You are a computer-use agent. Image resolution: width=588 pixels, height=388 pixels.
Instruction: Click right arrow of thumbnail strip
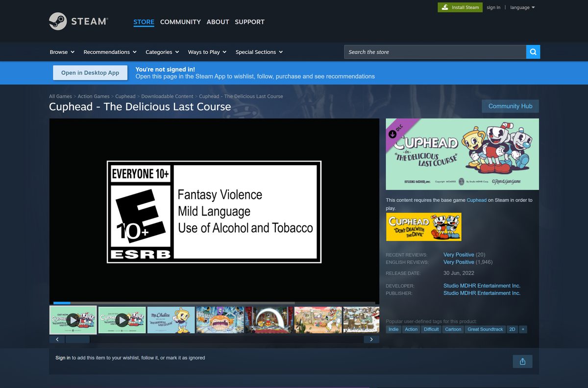point(371,339)
